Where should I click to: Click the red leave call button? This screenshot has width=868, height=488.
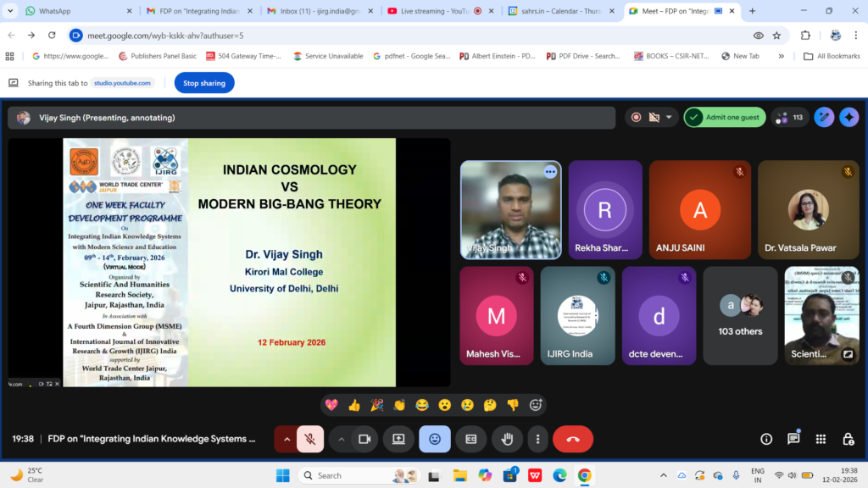tap(572, 439)
